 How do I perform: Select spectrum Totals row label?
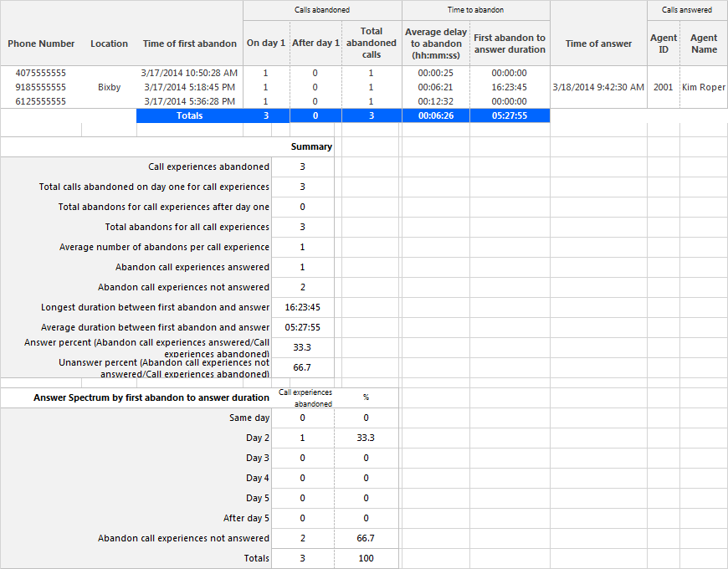coord(256,558)
